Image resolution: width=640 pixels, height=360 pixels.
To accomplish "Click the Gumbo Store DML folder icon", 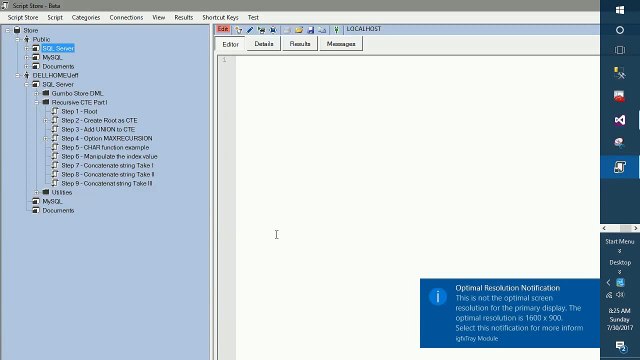I will [x=46, y=93].
